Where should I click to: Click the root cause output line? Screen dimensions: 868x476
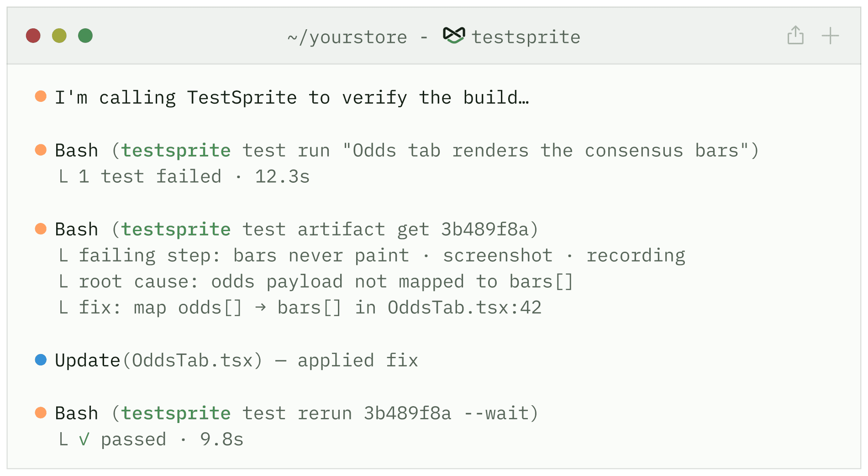pos(316,282)
